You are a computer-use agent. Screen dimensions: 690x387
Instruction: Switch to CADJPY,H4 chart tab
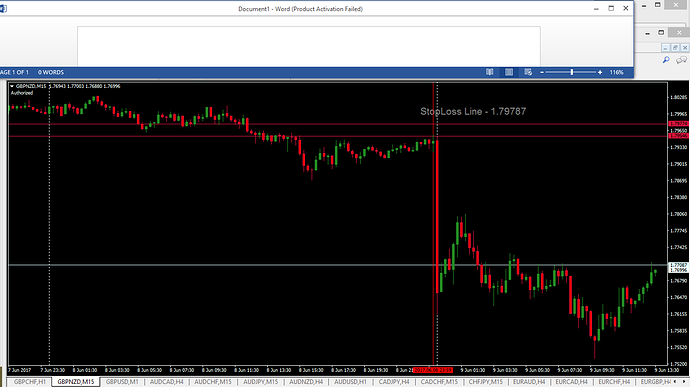click(394, 382)
